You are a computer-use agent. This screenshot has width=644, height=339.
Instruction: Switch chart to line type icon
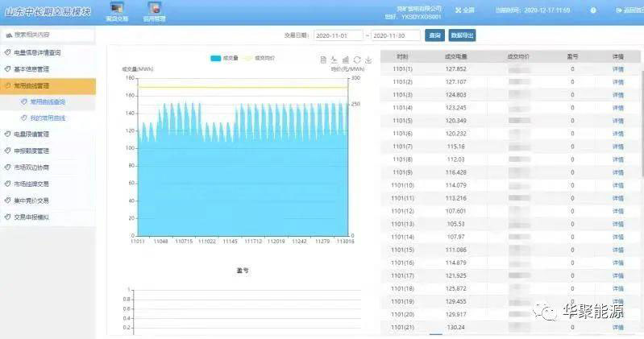[334, 60]
